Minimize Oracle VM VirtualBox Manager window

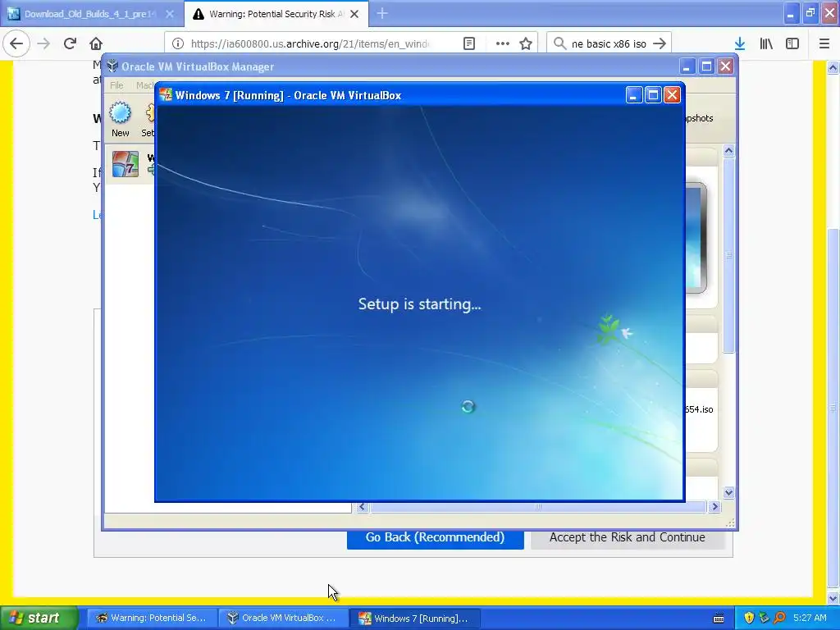click(687, 66)
